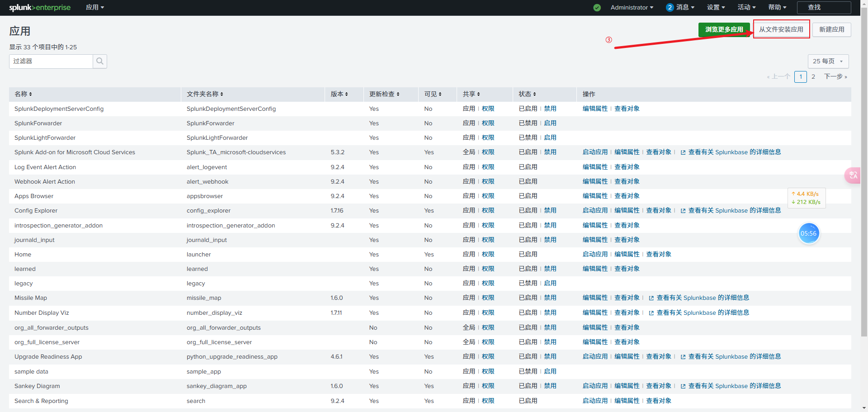Image resolution: width=868 pixels, height=412 pixels.
Task: Select current page 1 button
Action: click(x=801, y=77)
